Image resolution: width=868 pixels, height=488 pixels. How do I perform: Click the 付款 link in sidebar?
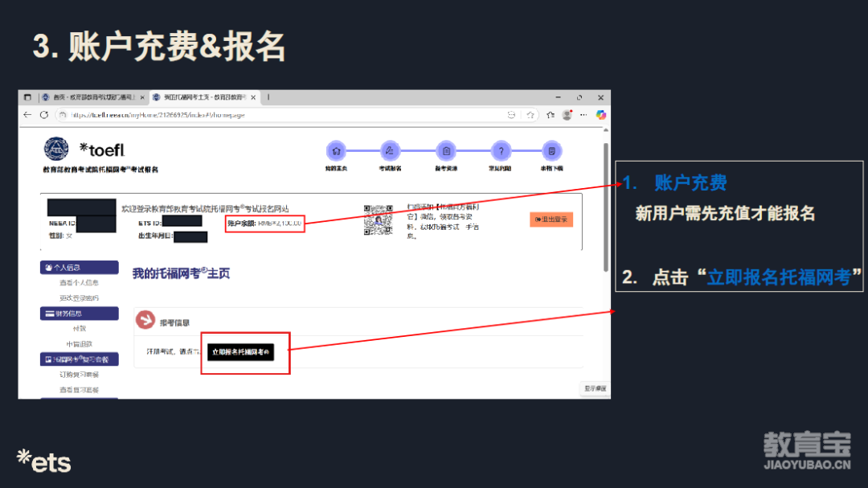pyautogui.click(x=79, y=329)
